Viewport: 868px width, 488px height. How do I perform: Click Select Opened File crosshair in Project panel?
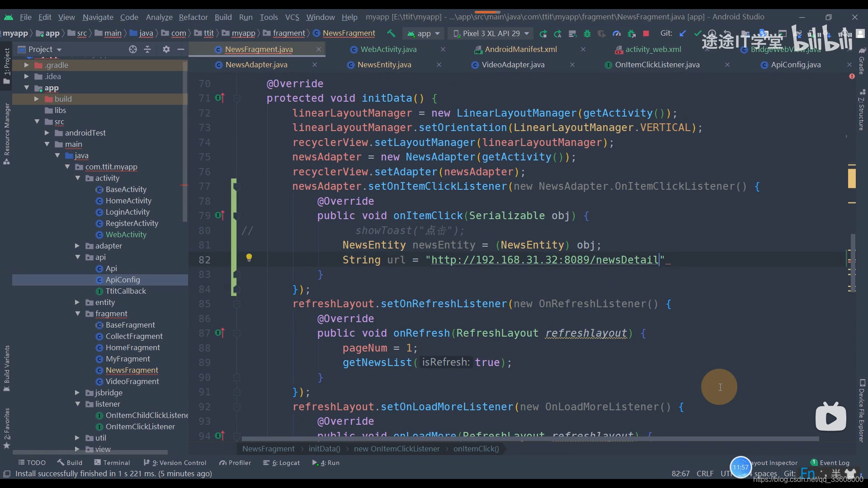tap(132, 49)
